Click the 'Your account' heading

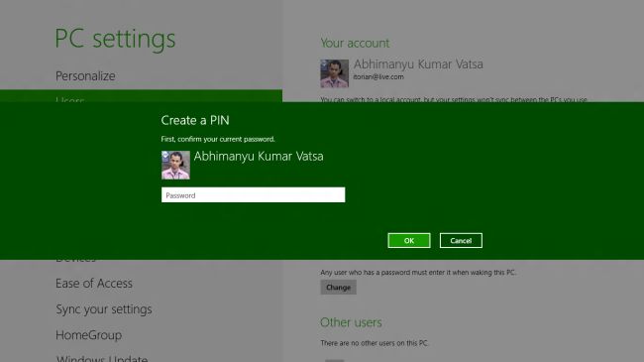tap(355, 43)
